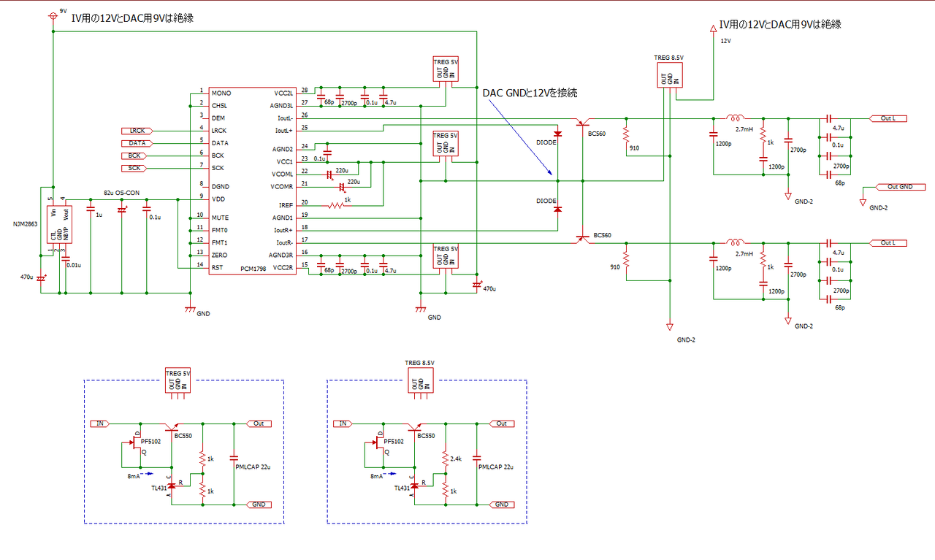Select the 470u electrolytic capacitor near the bottom
This screenshot has height=560, width=935.
pyautogui.click(x=478, y=285)
